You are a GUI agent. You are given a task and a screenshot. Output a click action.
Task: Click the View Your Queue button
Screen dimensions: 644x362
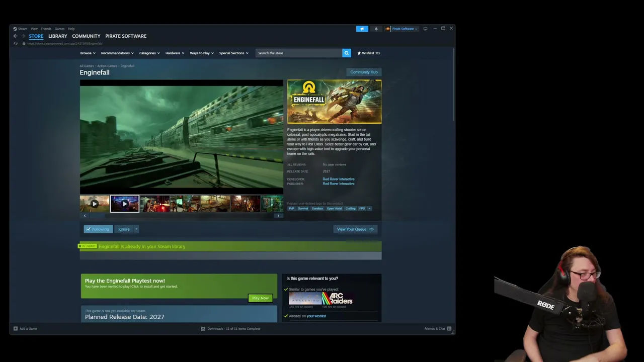355,229
